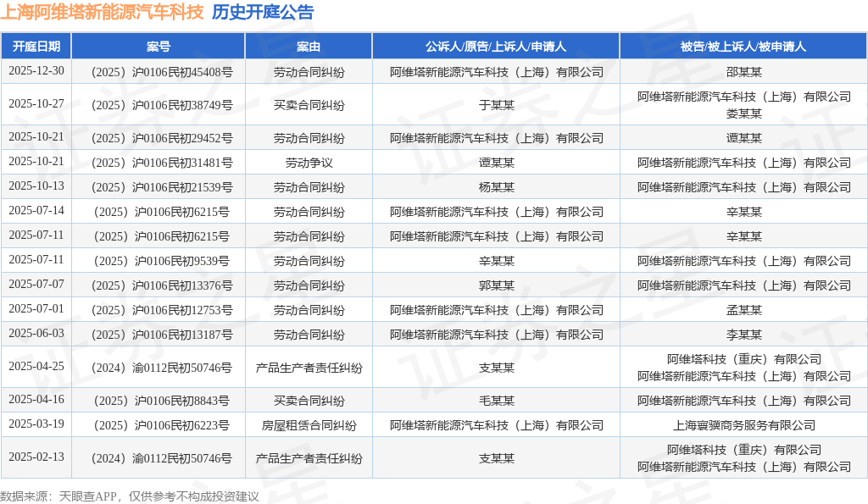Click the 案号 column header
Viewport: 868px width, 504px height.
point(159,47)
